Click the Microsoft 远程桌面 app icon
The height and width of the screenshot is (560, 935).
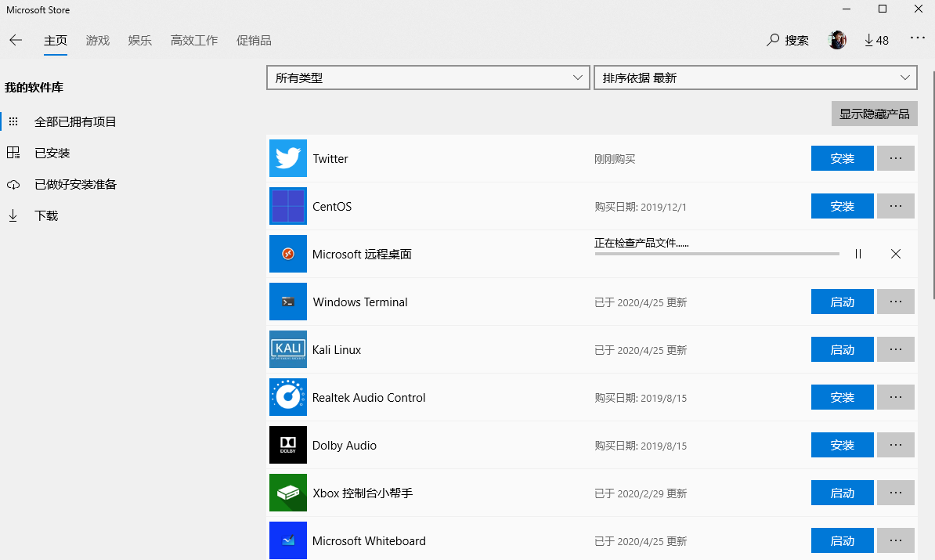288,254
